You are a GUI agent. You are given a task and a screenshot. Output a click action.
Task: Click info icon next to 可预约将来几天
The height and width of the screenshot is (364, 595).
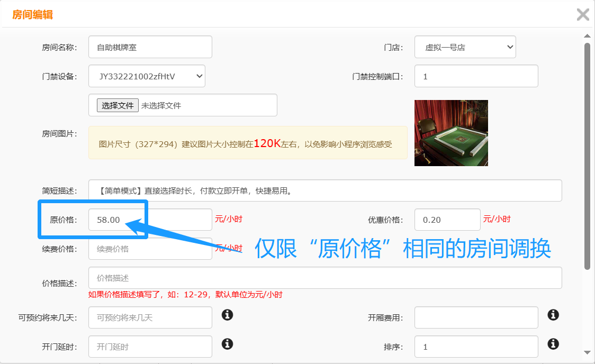click(x=227, y=315)
